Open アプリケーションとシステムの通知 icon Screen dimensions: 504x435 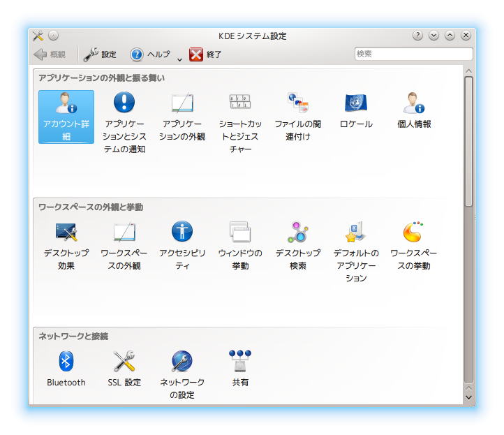[x=124, y=103]
